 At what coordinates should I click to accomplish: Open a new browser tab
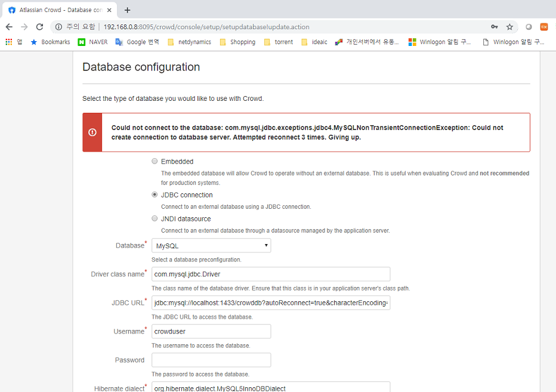click(x=127, y=10)
